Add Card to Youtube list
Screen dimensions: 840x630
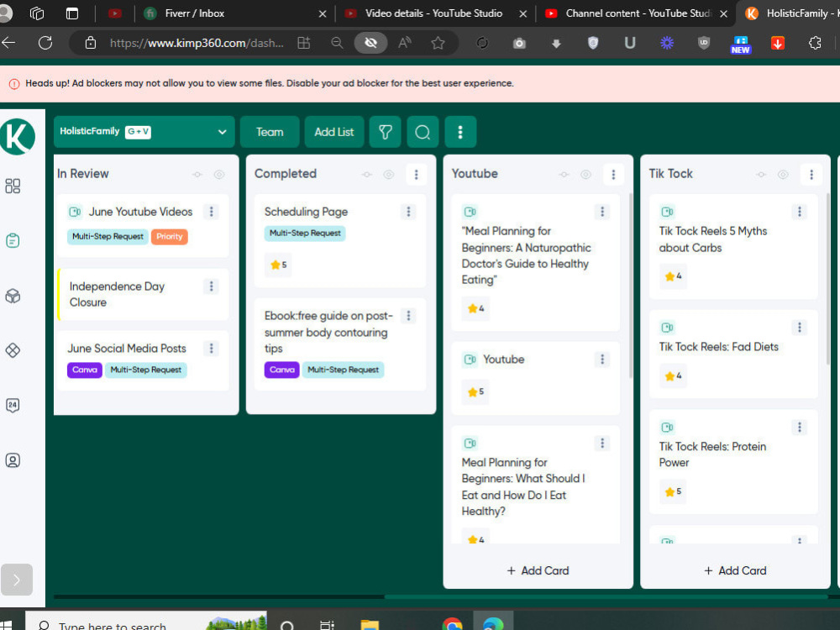point(538,570)
